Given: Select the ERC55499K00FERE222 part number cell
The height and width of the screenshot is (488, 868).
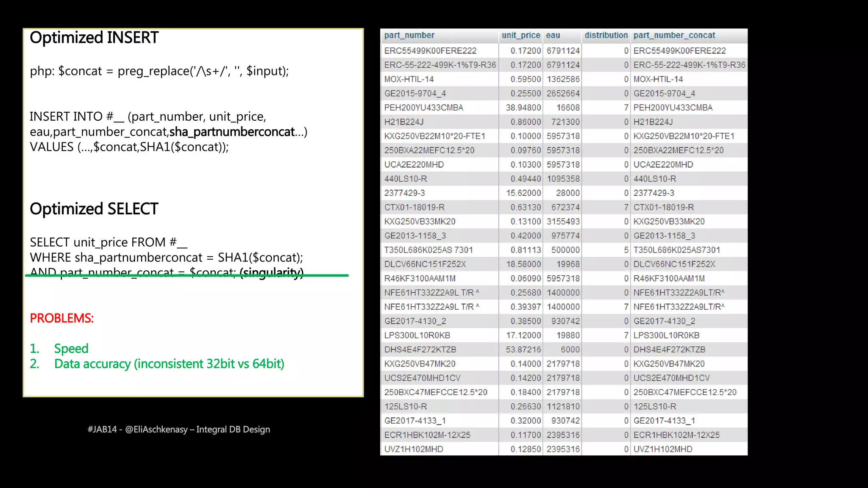Looking at the screenshot, I should click(430, 51).
